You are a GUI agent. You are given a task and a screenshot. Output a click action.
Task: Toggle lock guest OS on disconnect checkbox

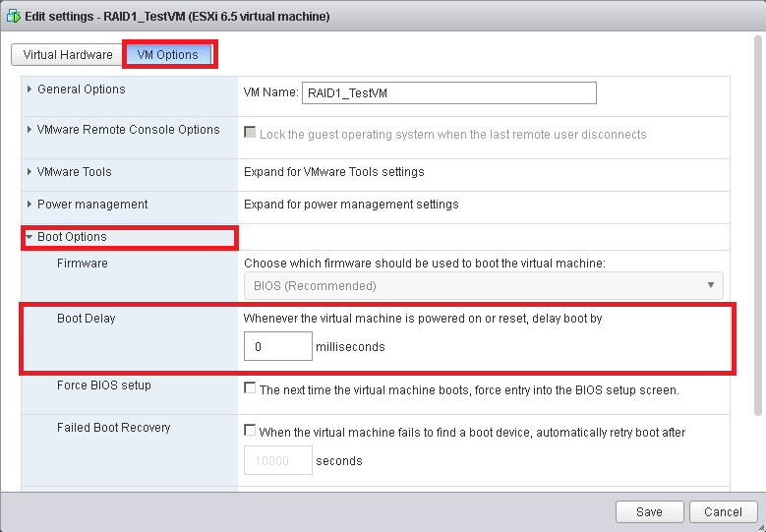[250, 133]
